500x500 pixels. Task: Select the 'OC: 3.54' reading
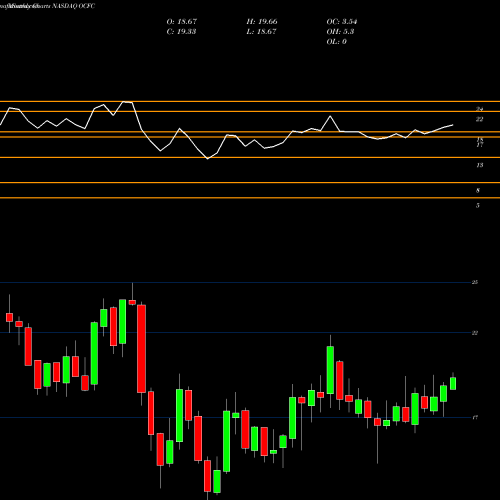click(x=342, y=22)
